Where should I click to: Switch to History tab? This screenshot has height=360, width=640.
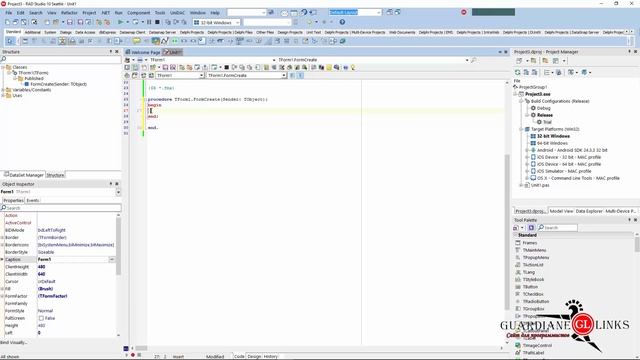coord(270,356)
